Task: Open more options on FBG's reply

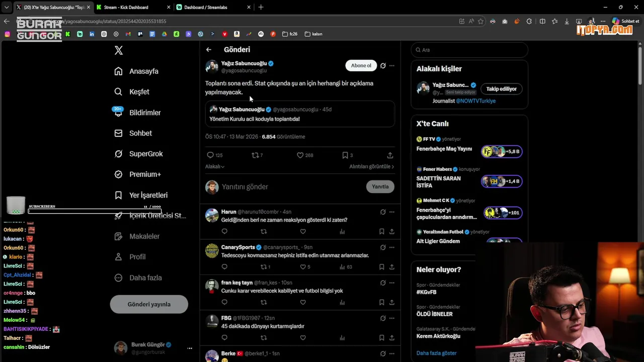Action: [392, 318]
